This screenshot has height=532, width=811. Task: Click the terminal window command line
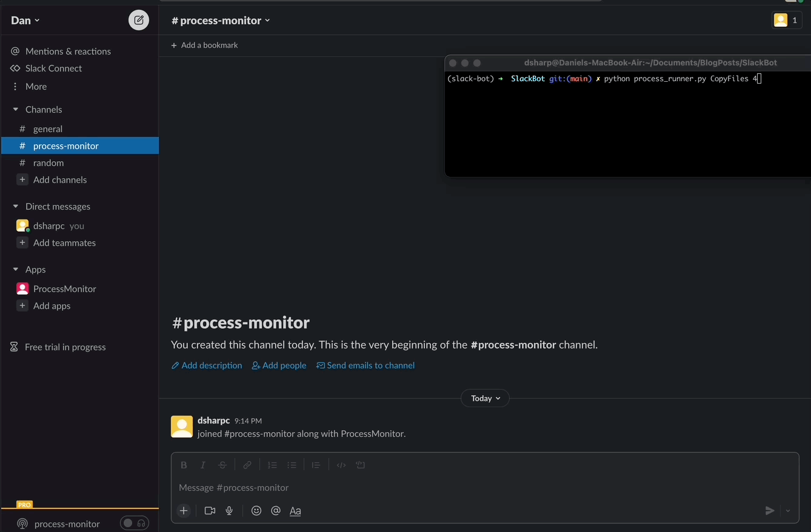pyautogui.click(x=604, y=79)
